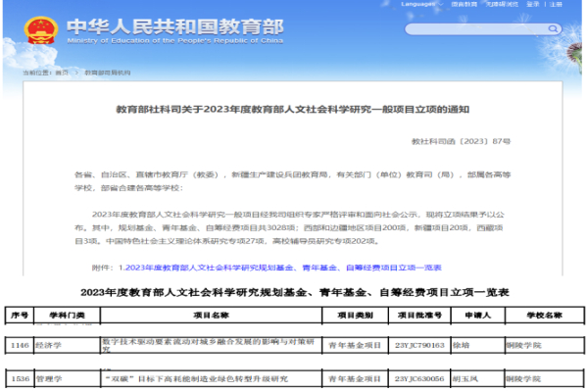This screenshot has height=392, width=588.
Task: Click the 序号 column header
Action: [20, 316]
